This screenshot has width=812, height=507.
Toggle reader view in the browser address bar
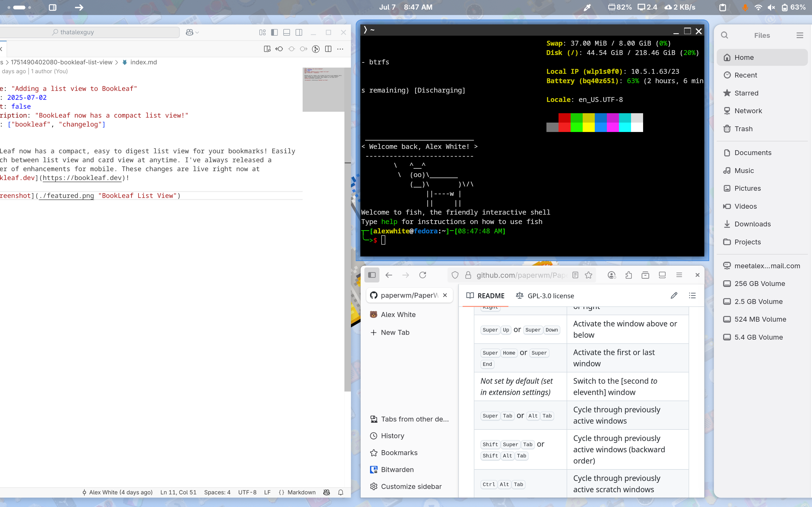575,275
